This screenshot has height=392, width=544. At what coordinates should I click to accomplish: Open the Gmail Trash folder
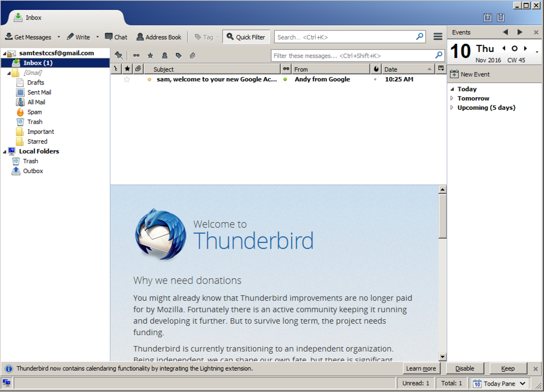tap(35, 122)
